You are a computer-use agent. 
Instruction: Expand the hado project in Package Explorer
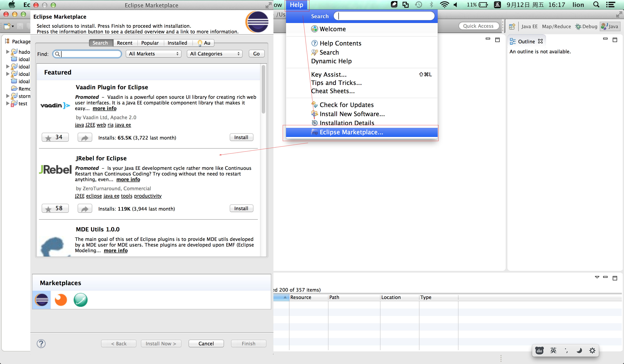(x=8, y=52)
